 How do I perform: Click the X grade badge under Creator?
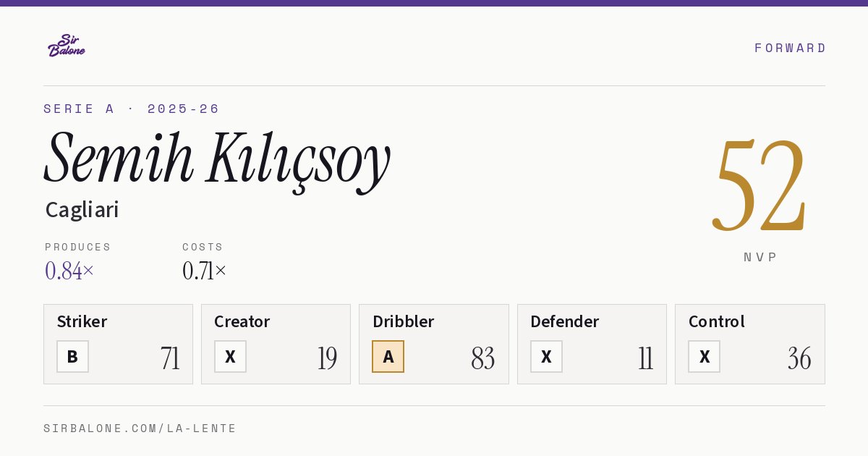[230, 357]
